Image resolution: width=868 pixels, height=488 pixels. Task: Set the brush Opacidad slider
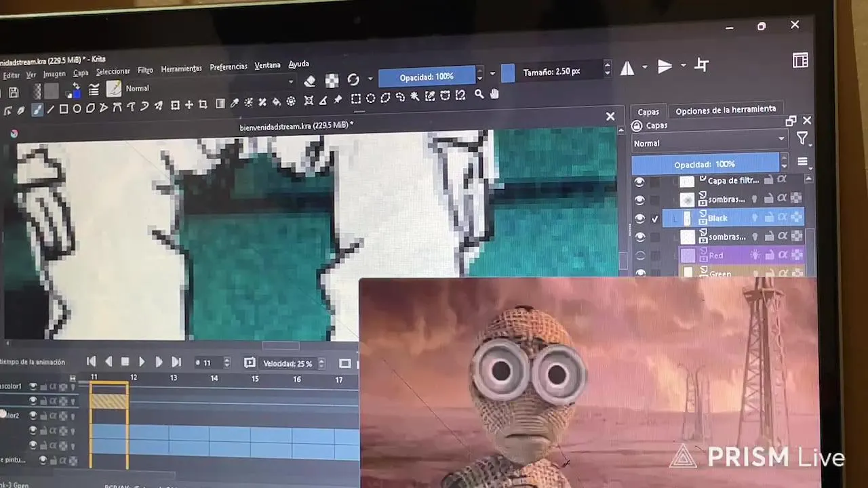point(427,77)
